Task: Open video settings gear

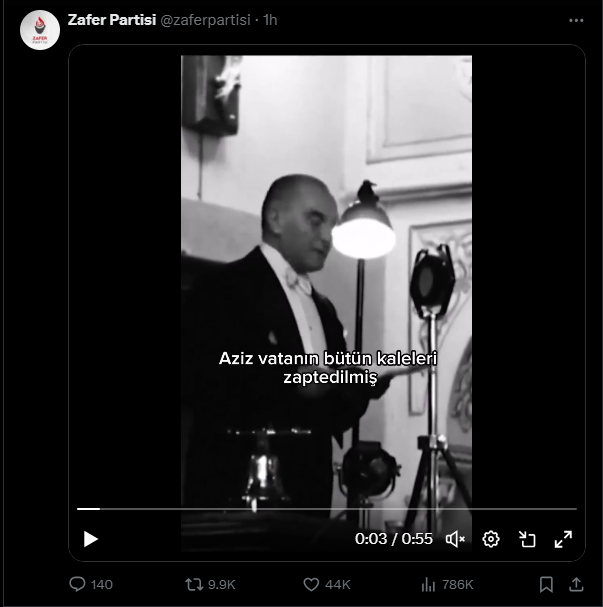Action: point(491,539)
